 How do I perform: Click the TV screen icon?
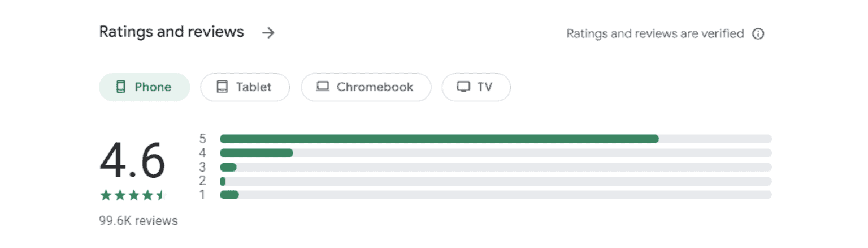coord(463,87)
